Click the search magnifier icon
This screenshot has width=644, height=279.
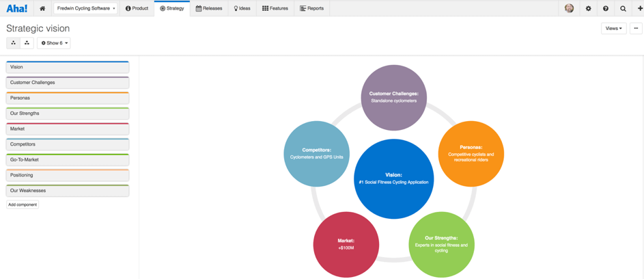pyautogui.click(x=623, y=9)
